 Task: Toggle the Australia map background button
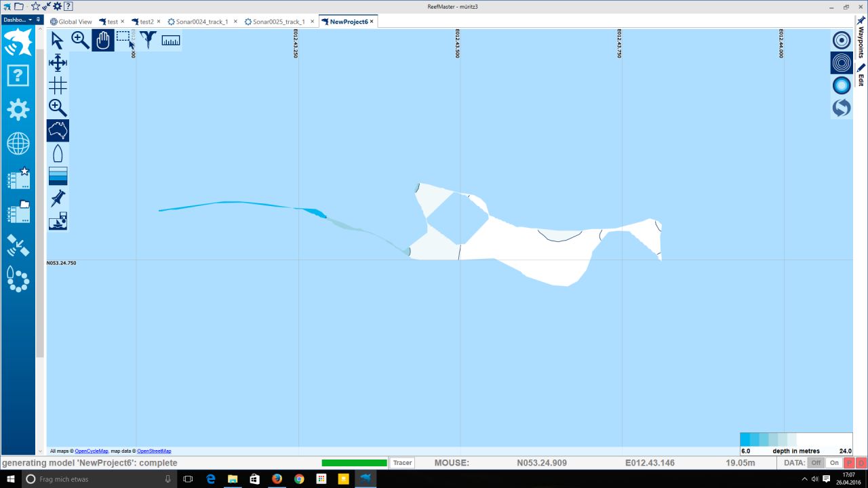tap(58, 131)
